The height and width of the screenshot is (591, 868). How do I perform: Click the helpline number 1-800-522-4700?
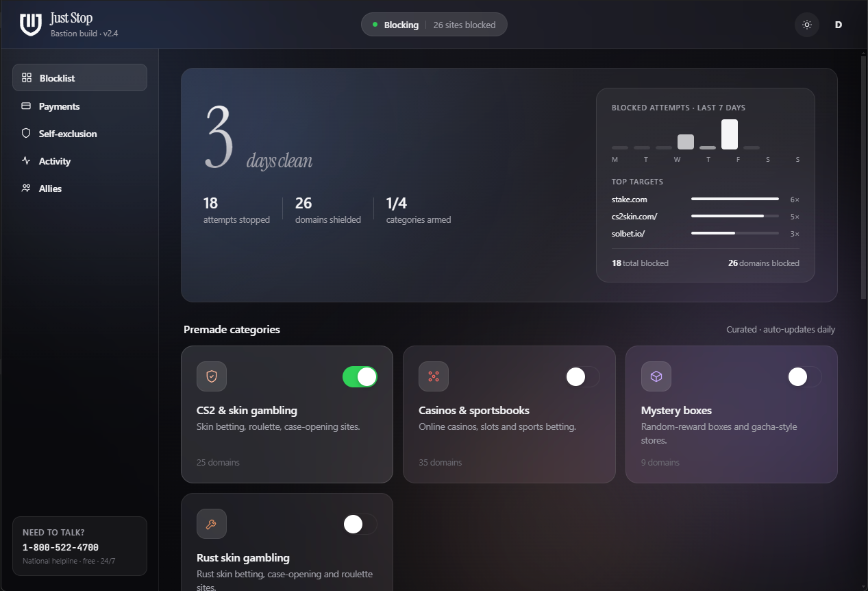click(x=60, y=547)
